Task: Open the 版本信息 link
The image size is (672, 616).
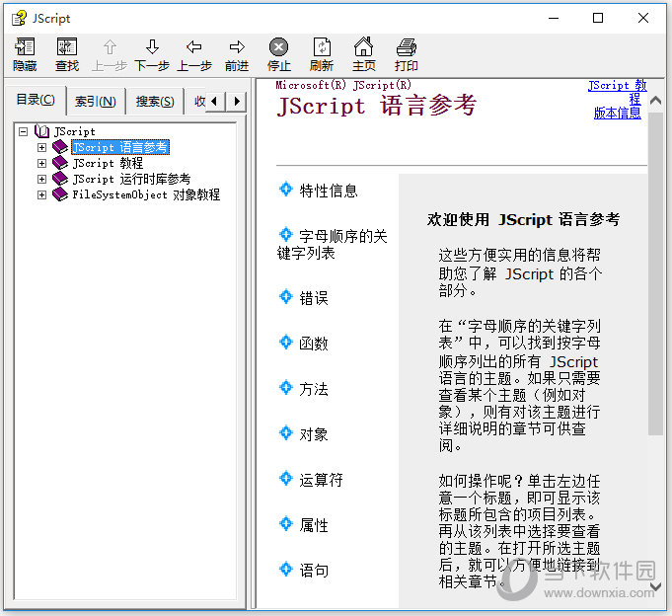Action: 618,114
